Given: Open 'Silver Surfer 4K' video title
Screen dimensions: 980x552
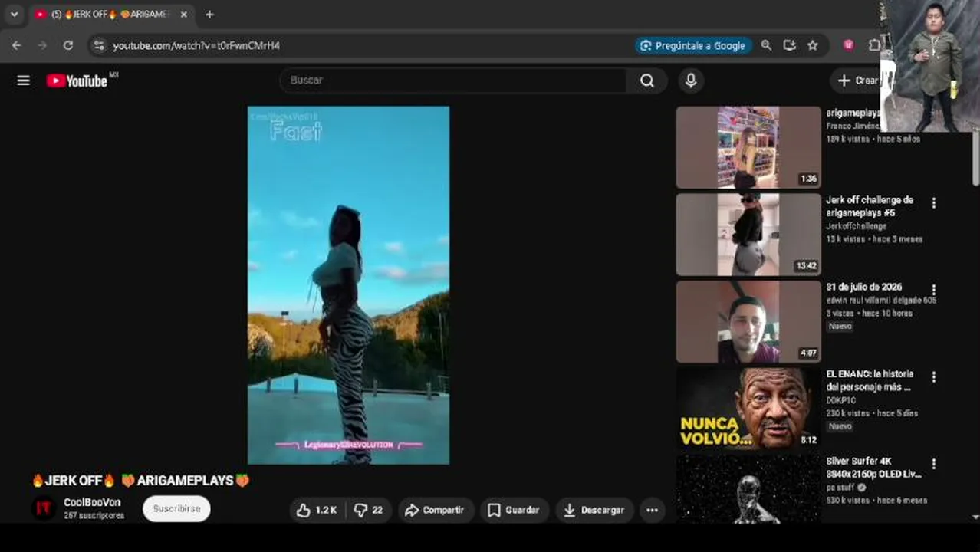Looking at the screenshot, I should pos(873,468).
